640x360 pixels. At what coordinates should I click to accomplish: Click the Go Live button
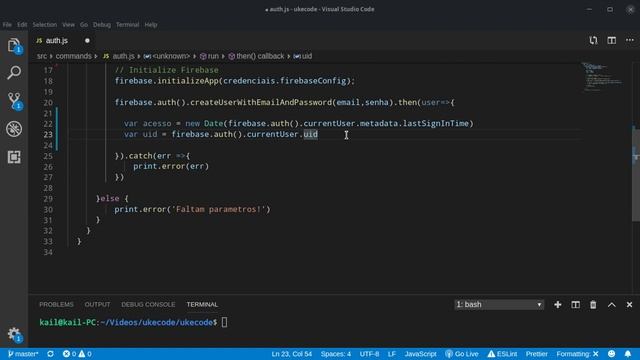[x=462, y=354]
